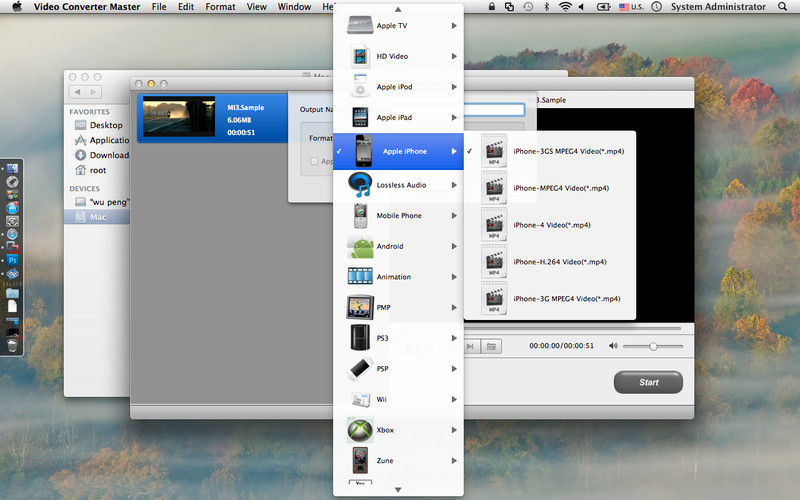Expand the Apple TV submenu arrow
This screenshot has width=800, height=500.
point(454,26)
